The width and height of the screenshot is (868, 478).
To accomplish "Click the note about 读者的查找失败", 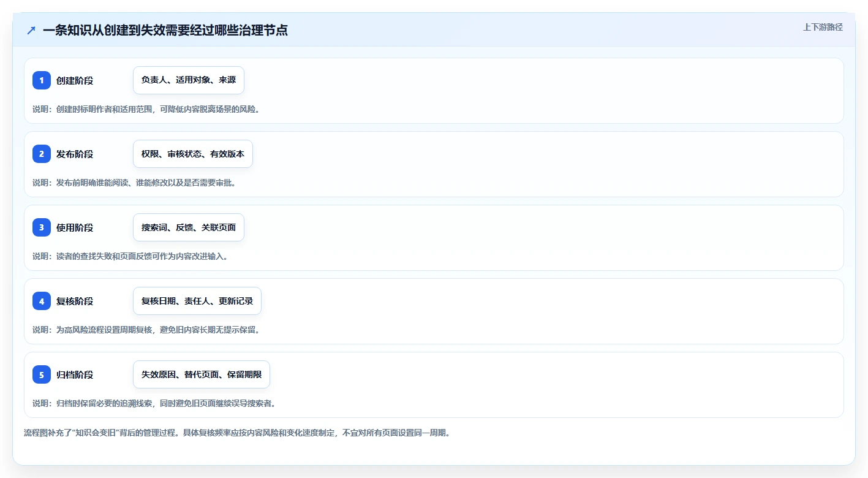I will [x=130, y=256].
